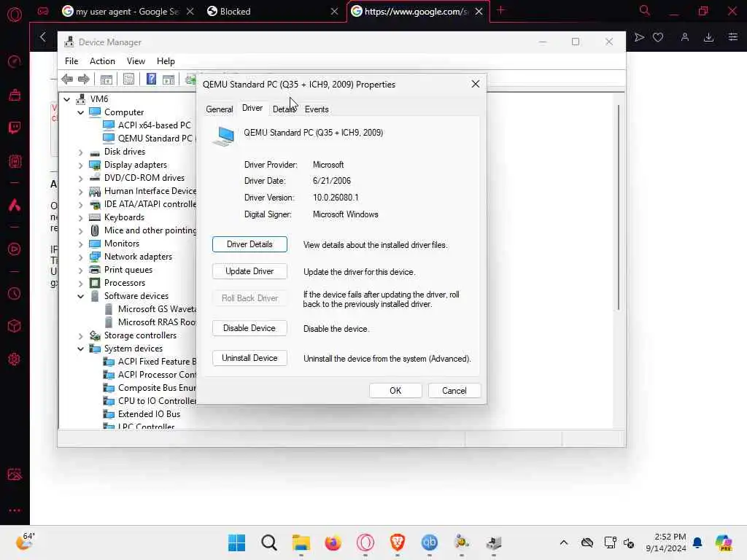The width and height of the screenshot is (747, 560).
Task: Open the Windows Start button
Action: click(x=236, y=542)
